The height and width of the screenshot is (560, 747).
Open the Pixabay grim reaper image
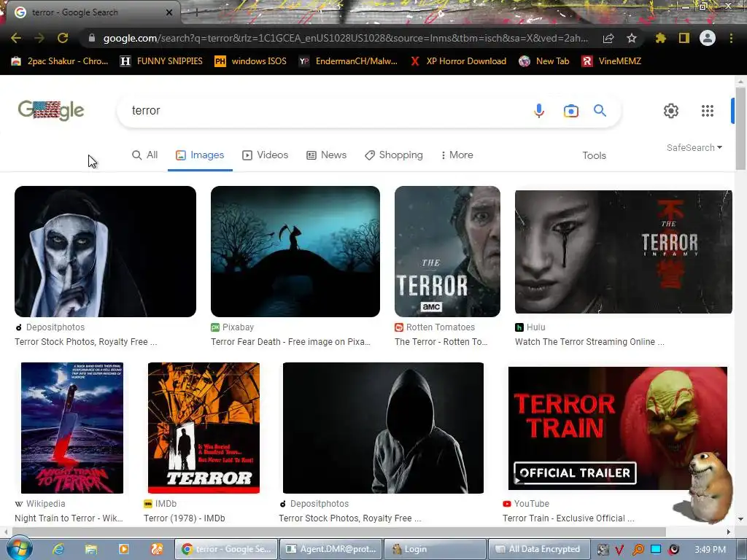pyautogui.click(x=295, y=252)
